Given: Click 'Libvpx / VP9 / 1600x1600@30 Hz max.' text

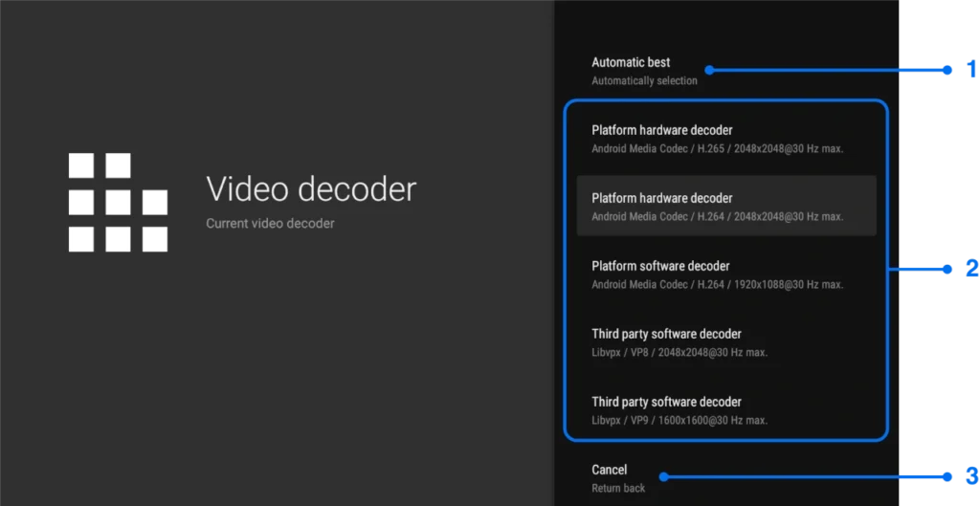Looking at the screenshot, I should [679, 421].
